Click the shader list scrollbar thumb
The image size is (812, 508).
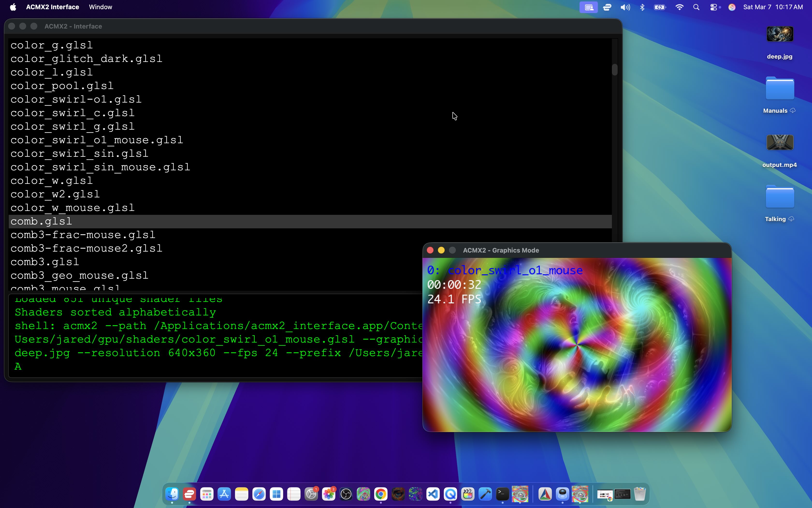tap(615, 70)
